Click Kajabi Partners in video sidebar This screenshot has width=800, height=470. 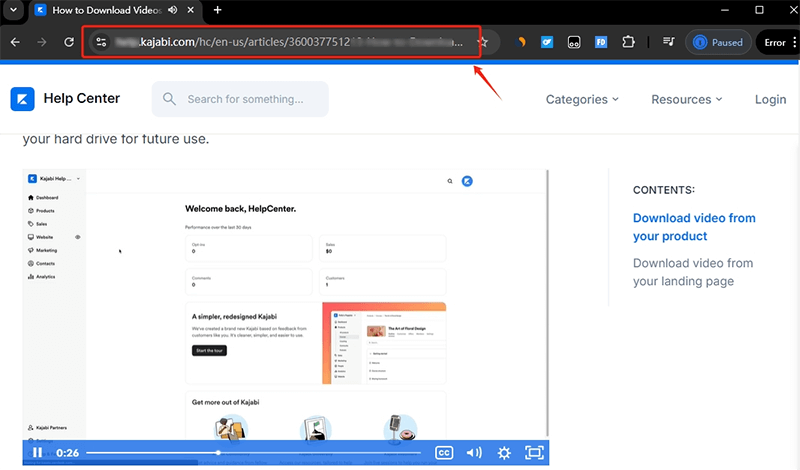(x=47, y=428)
